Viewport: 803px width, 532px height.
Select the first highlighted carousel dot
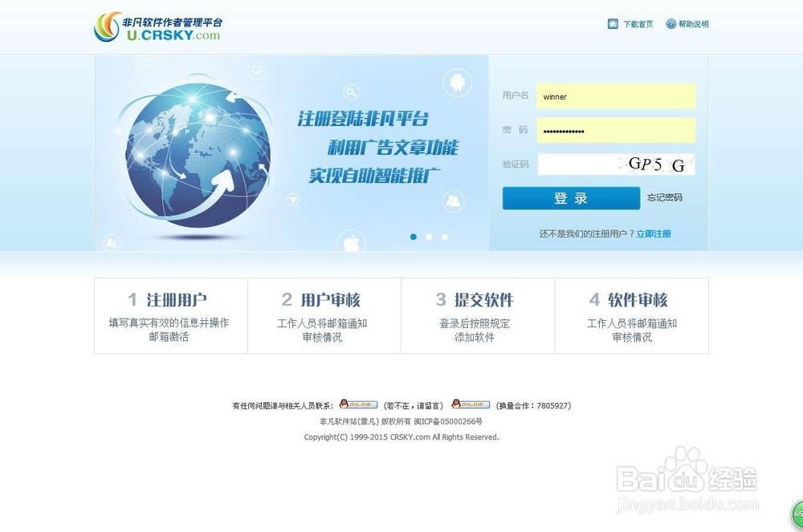414,237
